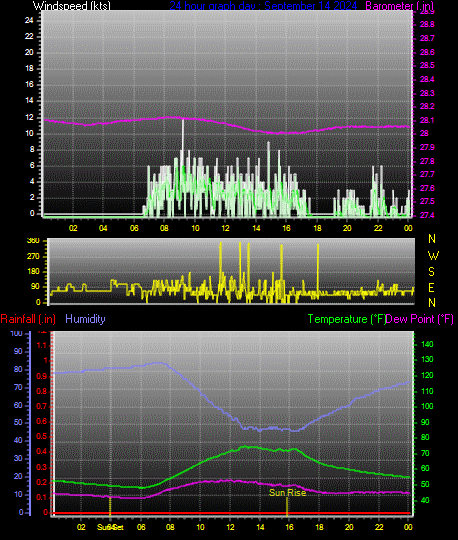Click the 24 windspeed scale value
Viewport: 458px width, 540px height.
click(29, 20)
